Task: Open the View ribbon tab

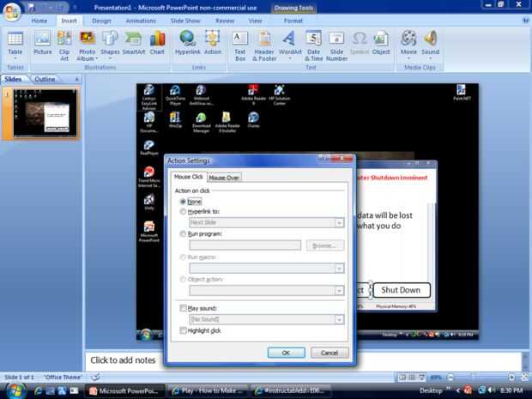Action: click(x=255, y=21)
